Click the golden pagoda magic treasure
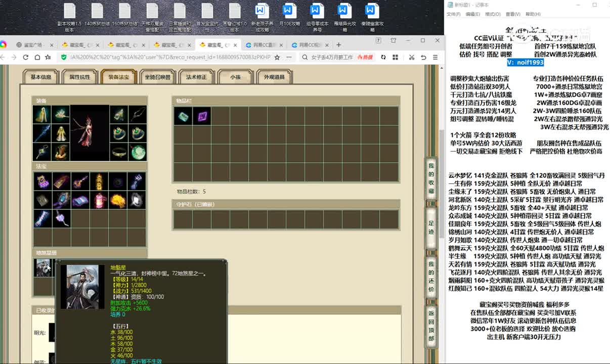This screenshot has height=364, width=610. 99,181
